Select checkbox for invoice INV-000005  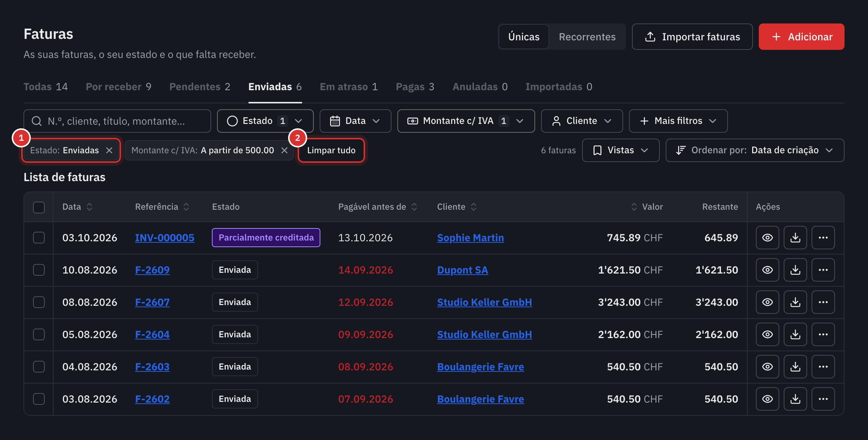39,238
